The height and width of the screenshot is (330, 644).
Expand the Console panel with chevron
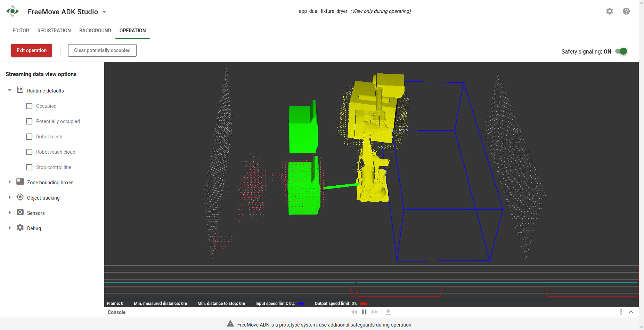tap(631, 312)
